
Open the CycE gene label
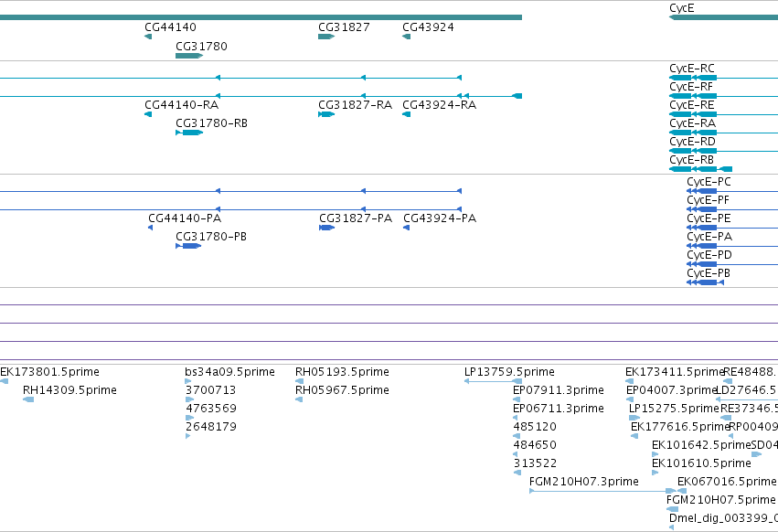(682, 8)
